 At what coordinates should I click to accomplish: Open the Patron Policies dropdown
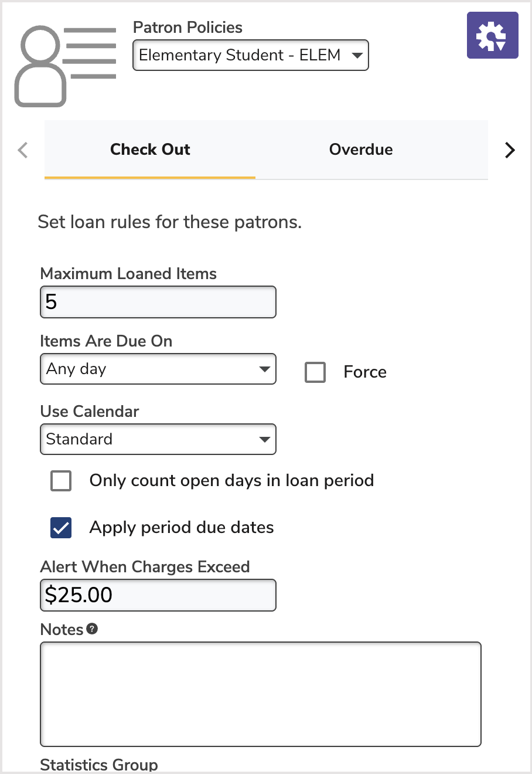(x=250, y=55)
